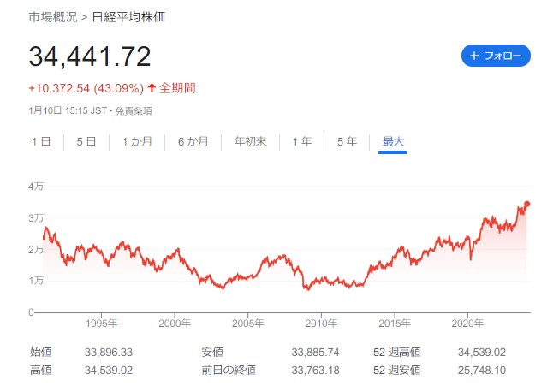Click the +10,372.54 (43.09%) change text
The width and height of the screenshot is (559, 392).
coord(86,88)
